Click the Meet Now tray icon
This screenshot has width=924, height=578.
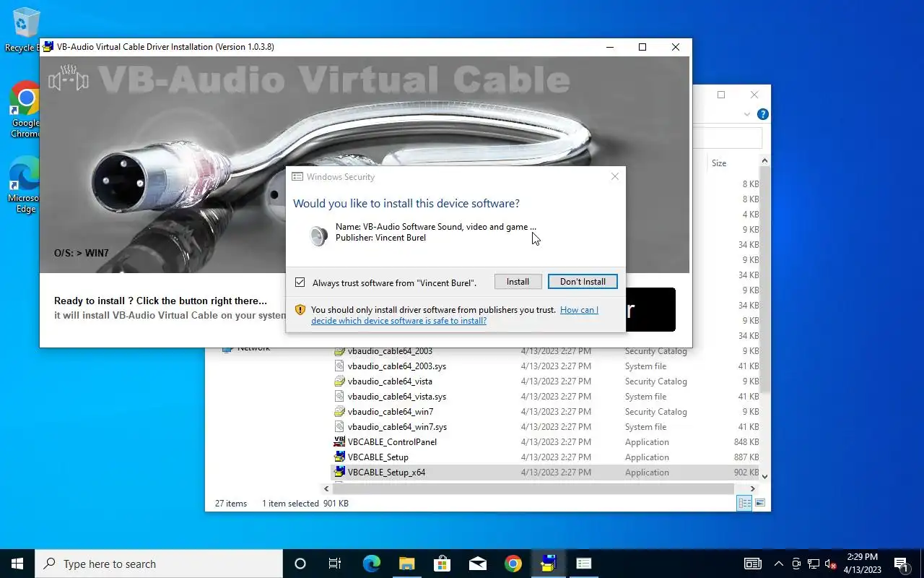tap(796, 564)
